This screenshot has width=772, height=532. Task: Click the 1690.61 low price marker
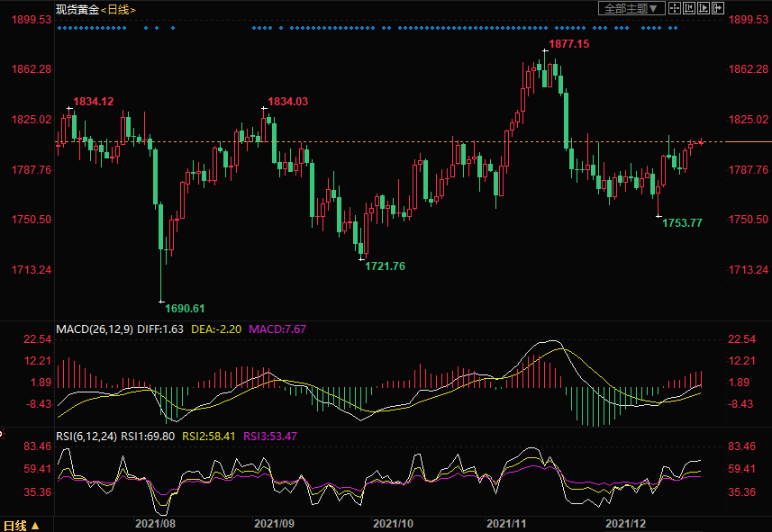point(185,308)
